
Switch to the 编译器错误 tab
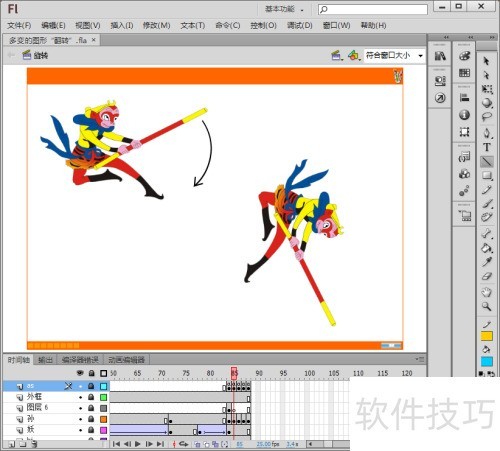point(80,360)
